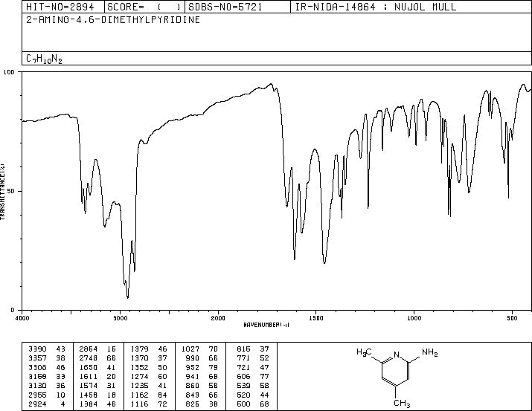Click the 4000 x-axis tick label
Viewport: 532px width, 411px height.
[x=22, y=318]
